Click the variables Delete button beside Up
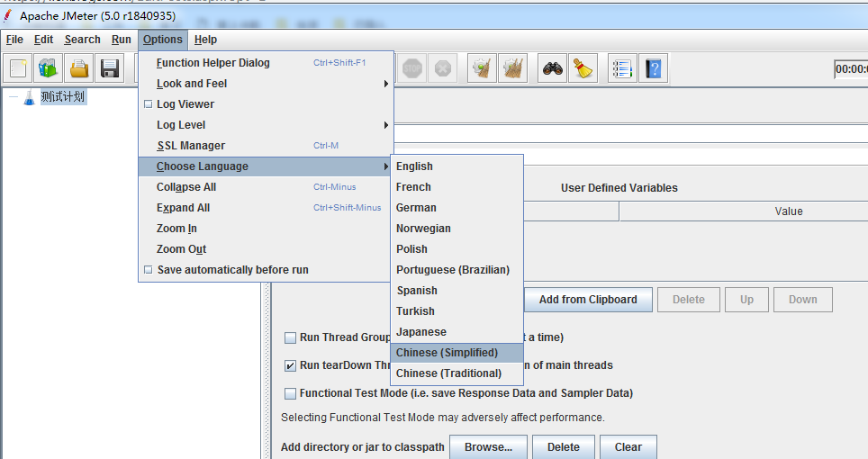Image resolution: width=868 pixels, height=459 pixels. point(689,300)
